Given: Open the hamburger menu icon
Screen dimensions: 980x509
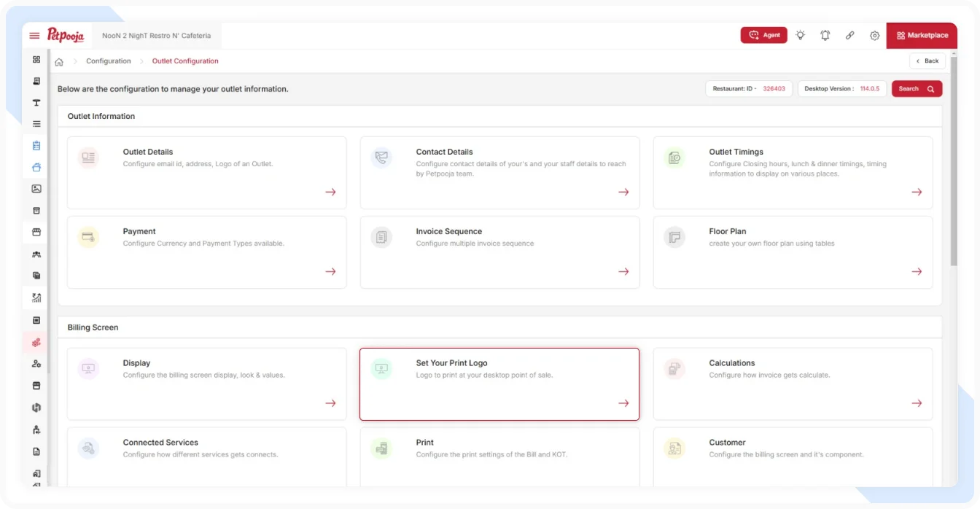Looking at the screenshot, I should tap(34, 36).
